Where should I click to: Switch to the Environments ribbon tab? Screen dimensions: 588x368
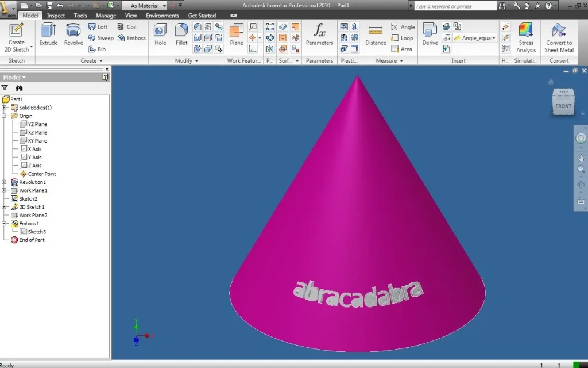(163, 16)
